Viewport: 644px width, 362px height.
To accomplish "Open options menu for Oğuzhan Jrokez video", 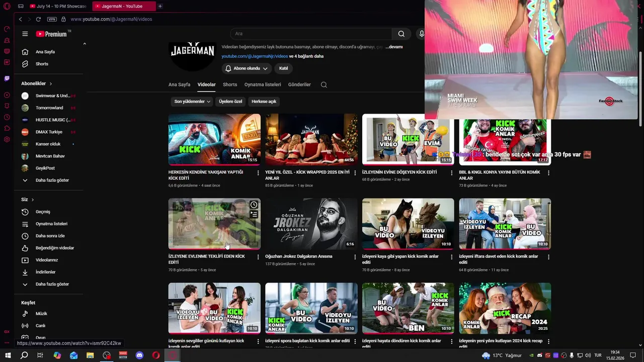I will coord(355,257).
